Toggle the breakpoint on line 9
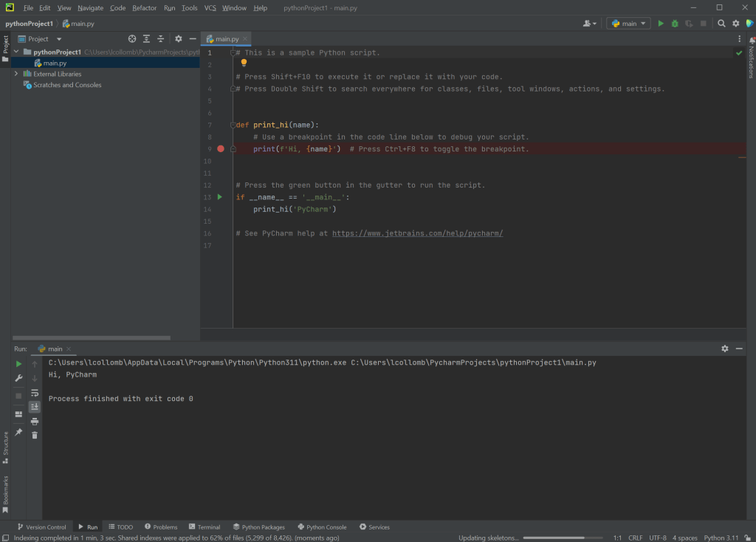This screenshot has height=542, width=756. (x=221, y=149)
